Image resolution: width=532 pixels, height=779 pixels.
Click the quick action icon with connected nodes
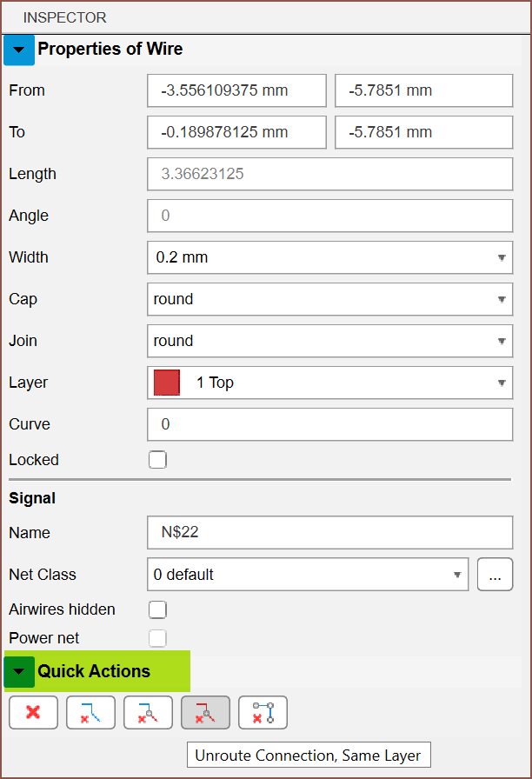pos(263,713)
